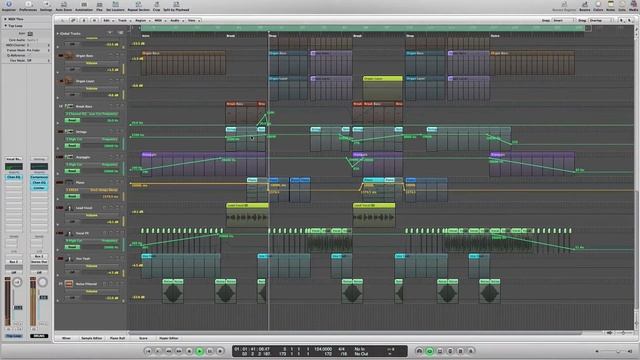This screenshot has width=640, height=360.
Task: Toggle the Hide View H button
Action: [94, 20]
